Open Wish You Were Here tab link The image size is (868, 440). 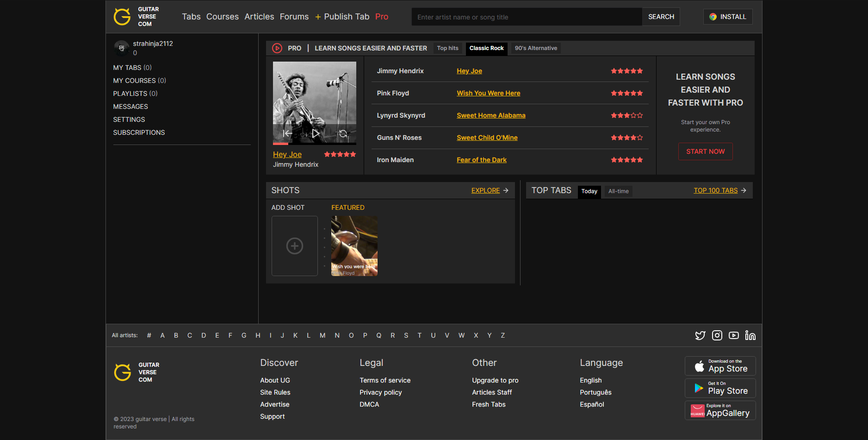tap(489, 93)
